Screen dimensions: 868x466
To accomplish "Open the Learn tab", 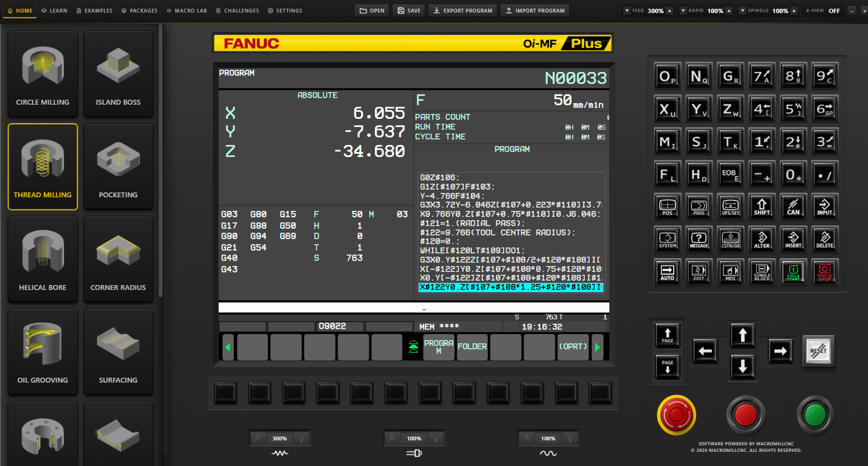I will click(55, 10).
